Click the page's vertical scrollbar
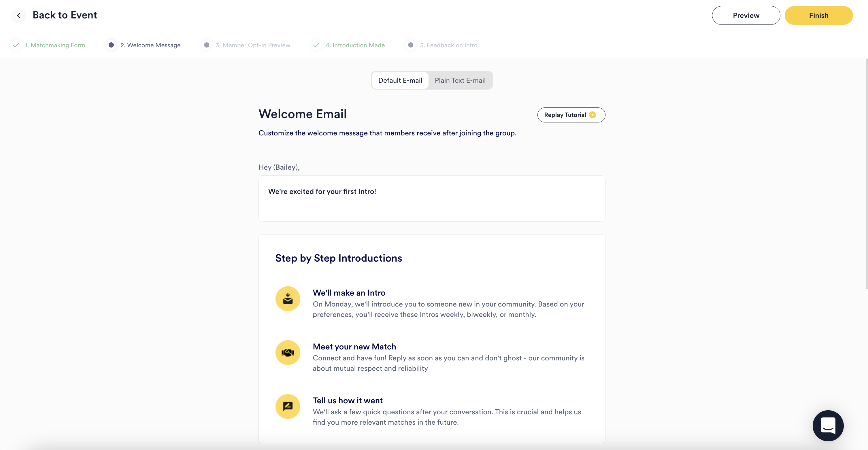 [x=866, y=174]
